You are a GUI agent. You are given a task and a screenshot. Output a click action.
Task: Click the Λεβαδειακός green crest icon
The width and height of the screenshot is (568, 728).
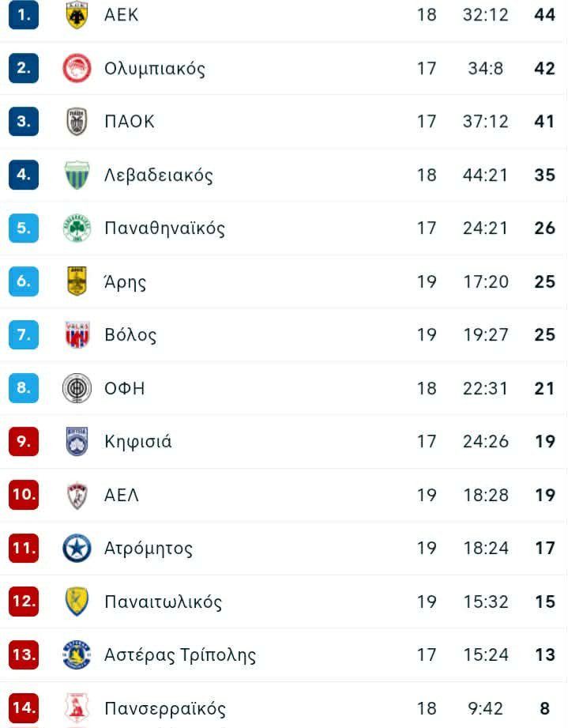click(x=77, y=175)
